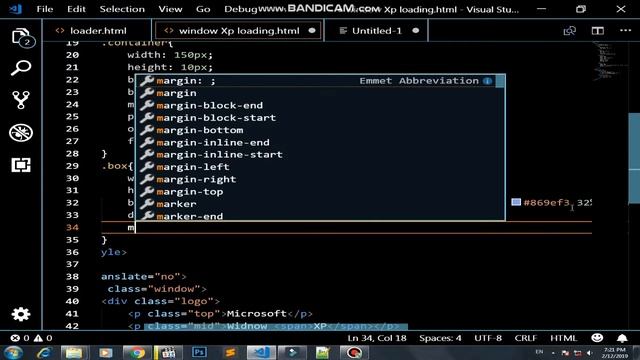Switch to the Untitled-1 tab
The width and height of the screenshot is (640, 360).
pos(376,31)
